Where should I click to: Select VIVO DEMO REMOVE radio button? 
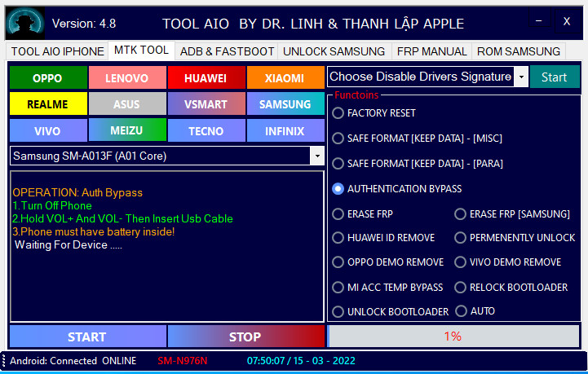pyautogui.click(x=508, y=262)
